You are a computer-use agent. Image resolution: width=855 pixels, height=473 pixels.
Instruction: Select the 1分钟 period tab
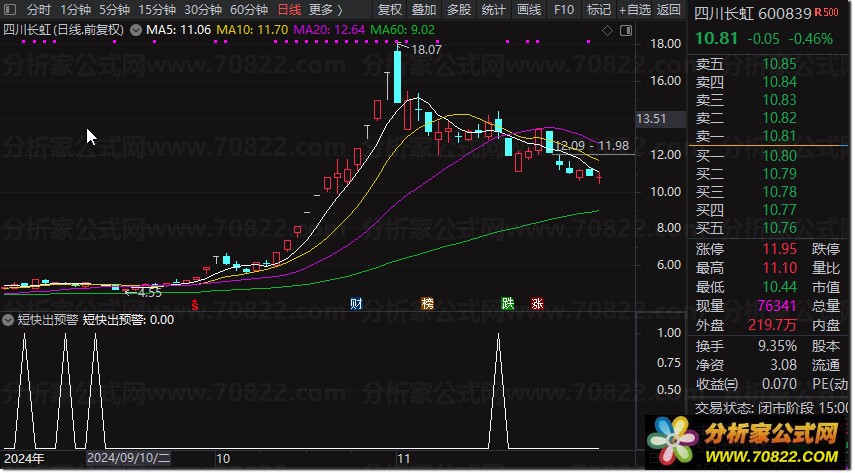75,10
